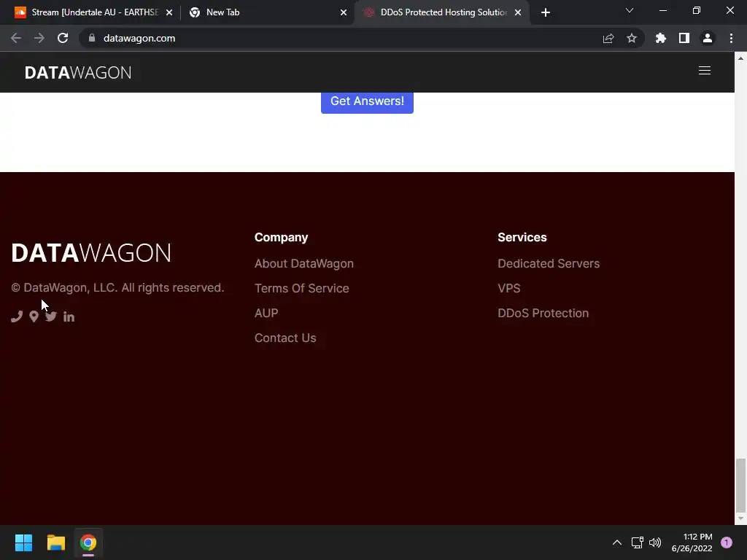This screenshot has width=747, height=560.
Task: Open network status tray icon
Action: tap(637, 542)
